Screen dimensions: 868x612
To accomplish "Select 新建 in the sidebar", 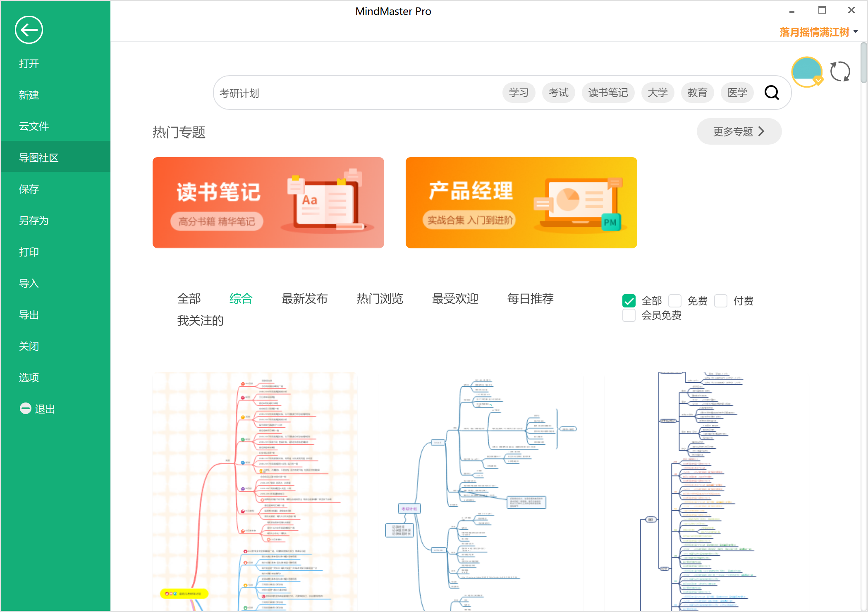I will 55,95.
